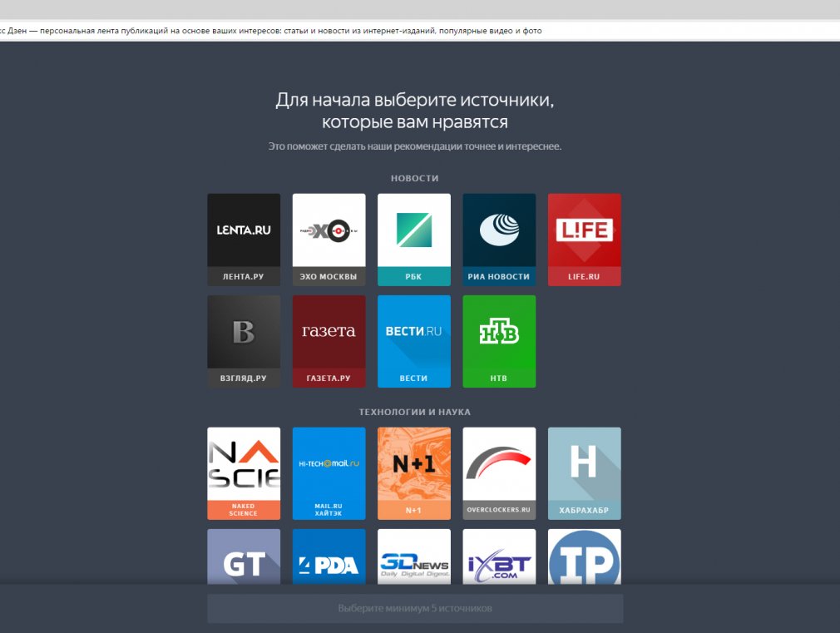The height and width of the screenshot is (633, 840).
Task: Select the Взгляд.ру source tile
Action: pos(244,341)
